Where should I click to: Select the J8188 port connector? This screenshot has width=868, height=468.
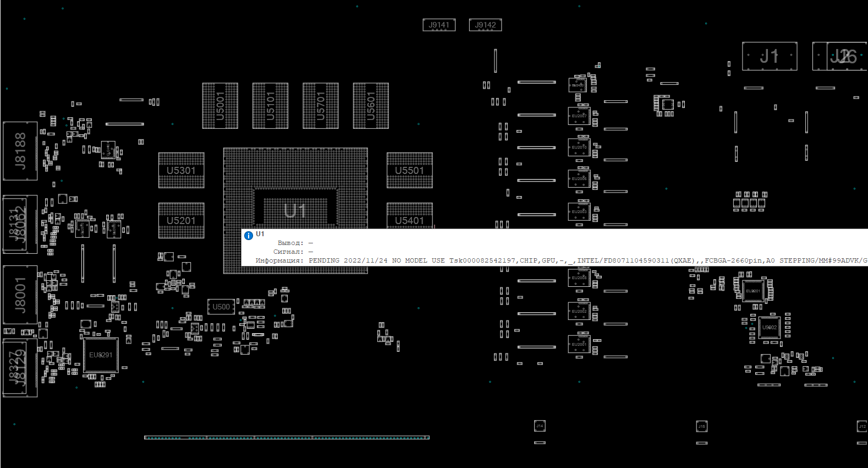pyautogui.click(x=20, y=151)
